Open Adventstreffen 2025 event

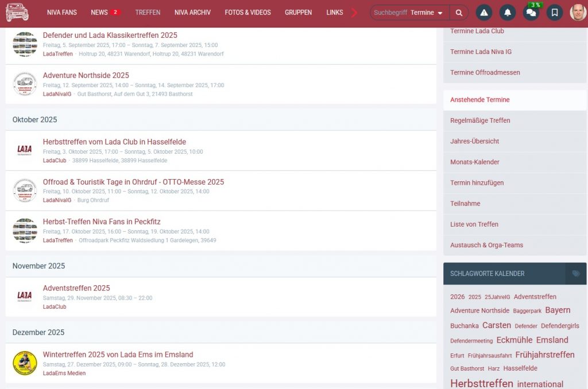click(76, 288)
